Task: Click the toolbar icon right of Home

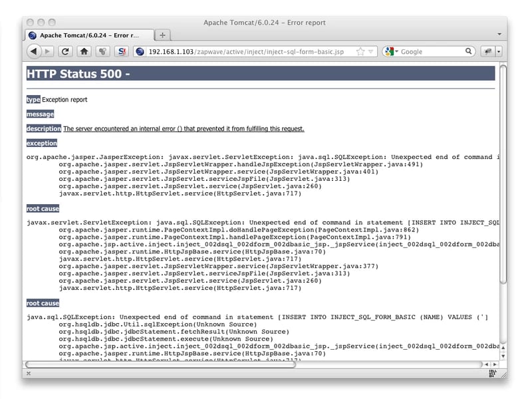Action: 102,51
